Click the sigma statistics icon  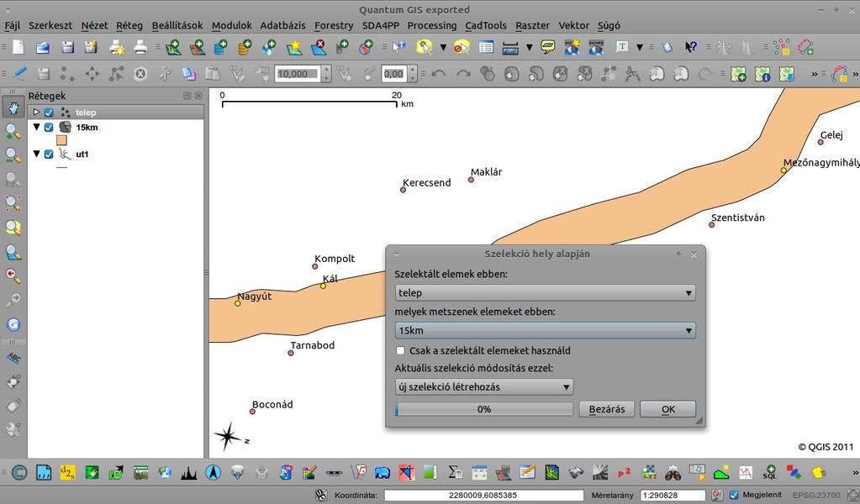pyautogui.click(x=455, y=472)
